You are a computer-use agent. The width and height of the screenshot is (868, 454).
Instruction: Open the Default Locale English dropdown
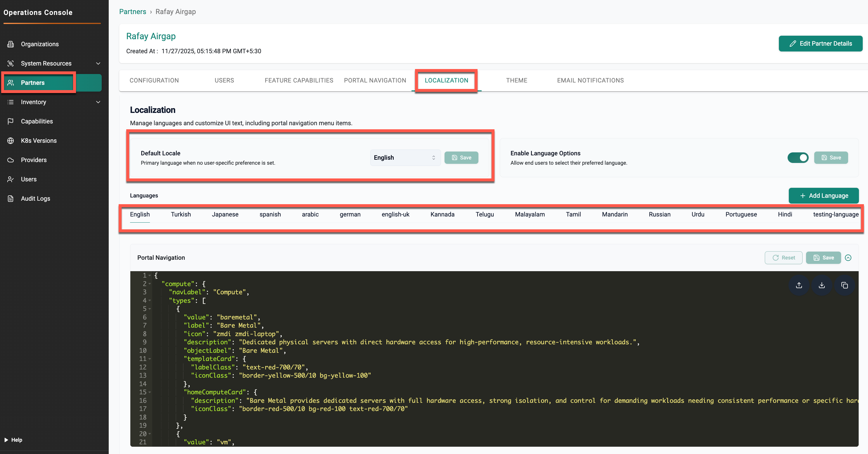405,157
